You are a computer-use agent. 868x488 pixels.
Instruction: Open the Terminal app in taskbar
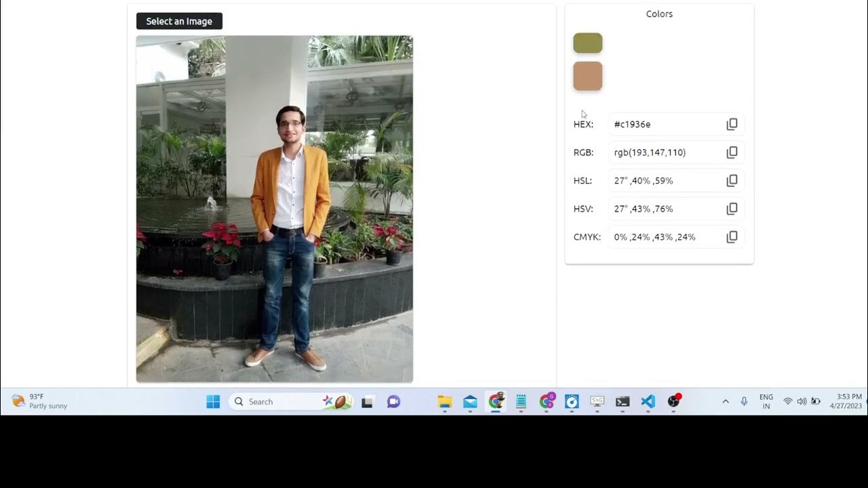[x=623, y=402]
